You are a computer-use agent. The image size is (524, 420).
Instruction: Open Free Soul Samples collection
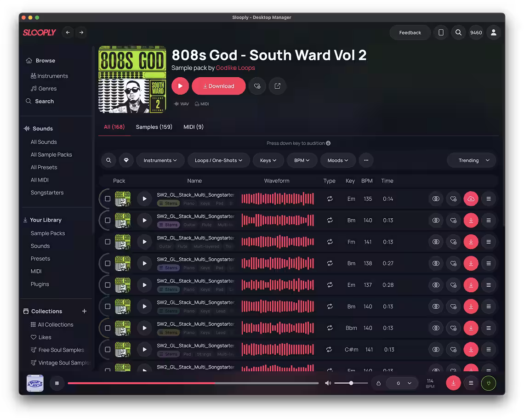tap(61, 350)
